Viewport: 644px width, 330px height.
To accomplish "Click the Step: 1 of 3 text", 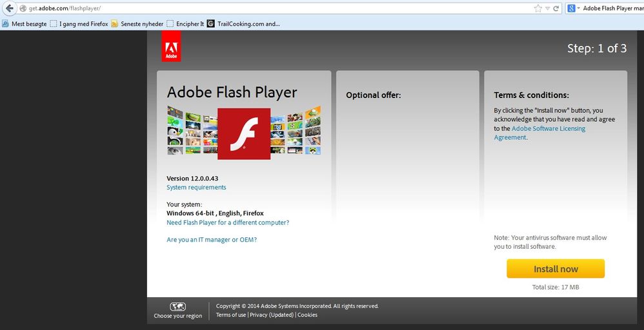I will 597,48.
